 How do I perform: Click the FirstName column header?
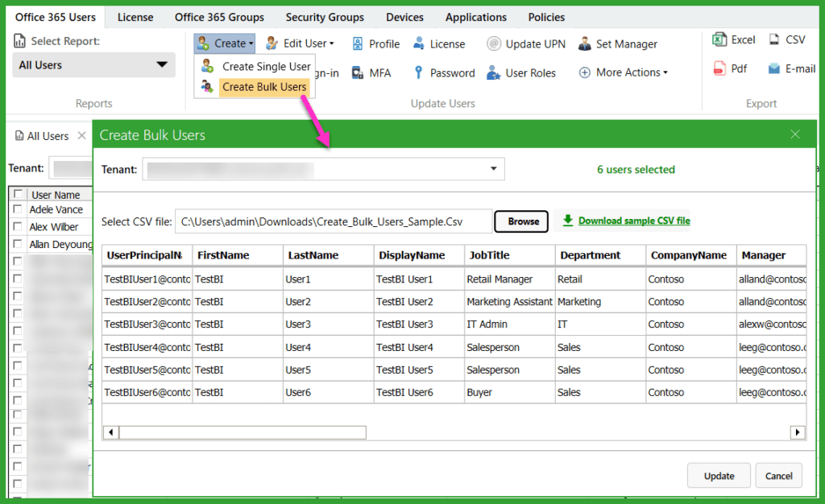click(238, 255)
